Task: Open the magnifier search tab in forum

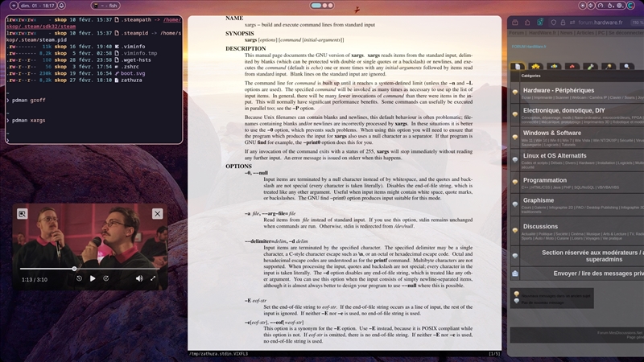Action: 625,67
